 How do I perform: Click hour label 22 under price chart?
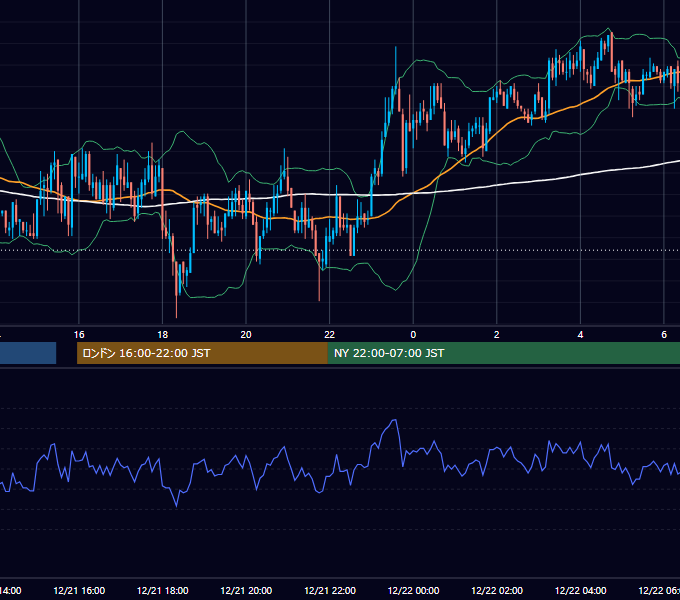[x=330, y=335]
